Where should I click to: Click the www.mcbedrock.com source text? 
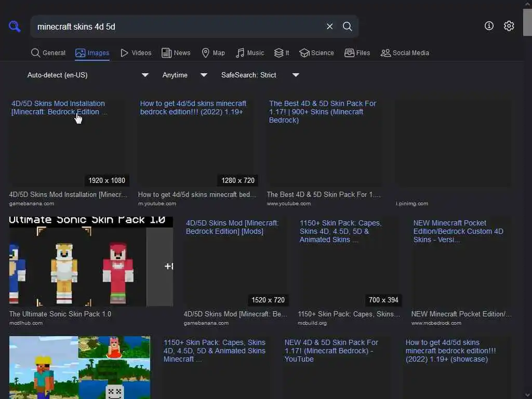click(436, 323)
